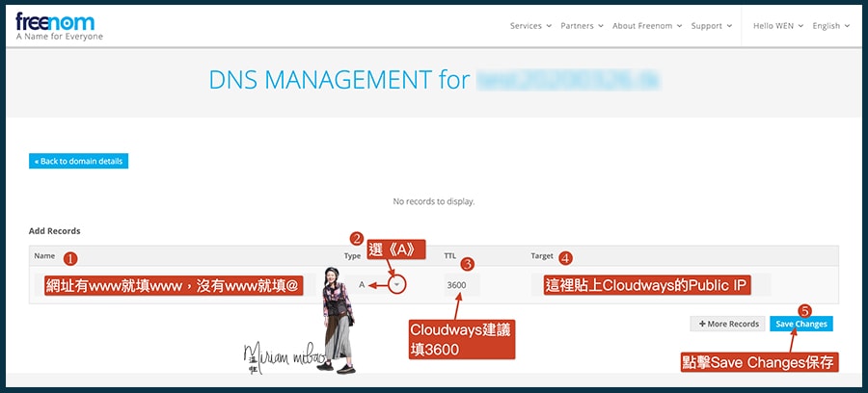The height and width of the screenshot is (393, 868).
Task: Click the TTL field showing 3600
Action: (462, 285)
